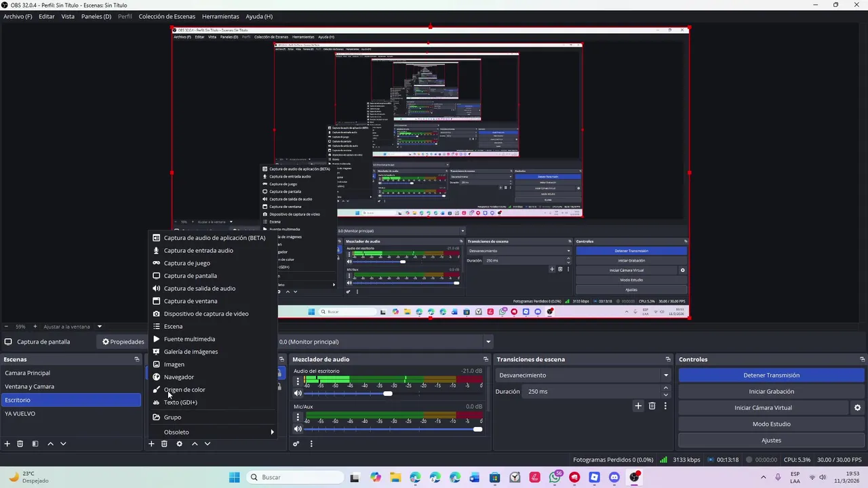Click Iniciar Cámara Virtual button

click(763, 408)
